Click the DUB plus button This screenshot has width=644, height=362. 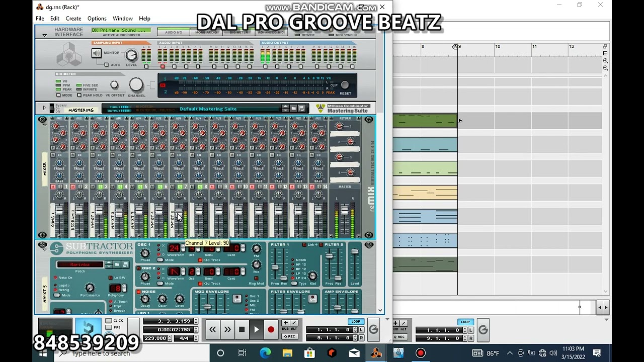(x=286, y=323)
